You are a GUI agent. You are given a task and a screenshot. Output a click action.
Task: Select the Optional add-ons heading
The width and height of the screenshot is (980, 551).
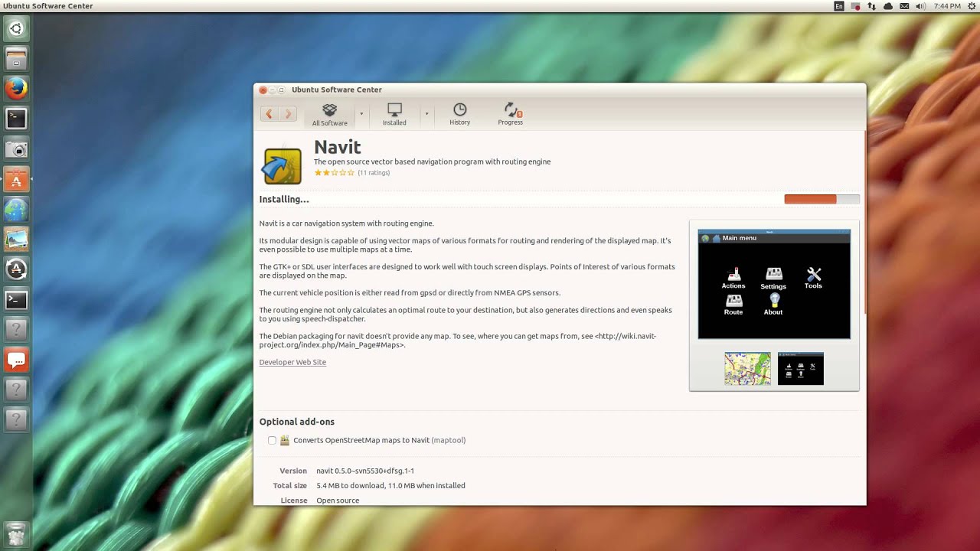(x=297, y=422)
